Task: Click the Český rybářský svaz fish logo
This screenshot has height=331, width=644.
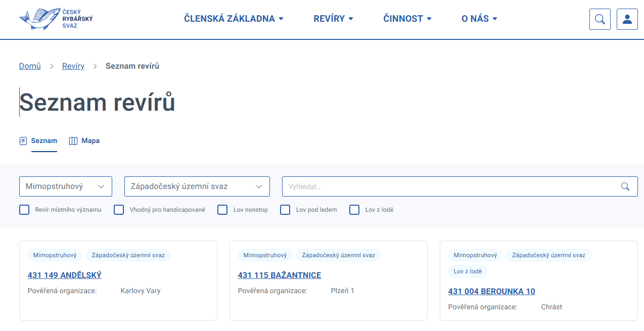Action: pos(56,19)
